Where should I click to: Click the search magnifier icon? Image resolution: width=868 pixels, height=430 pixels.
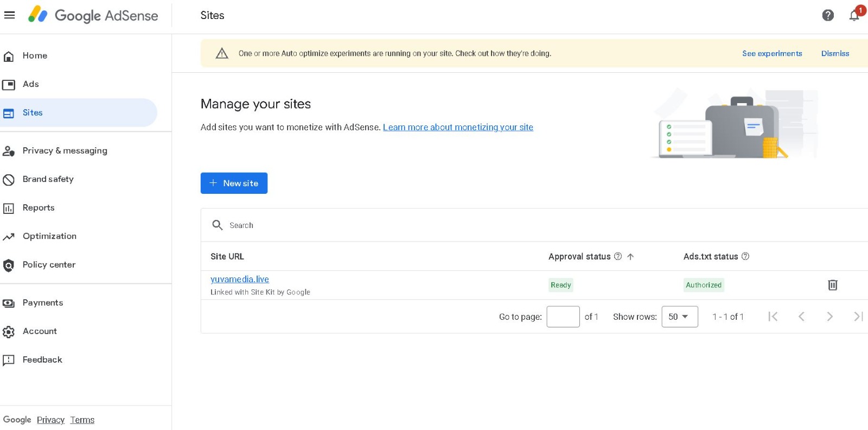tap(218, 225)
